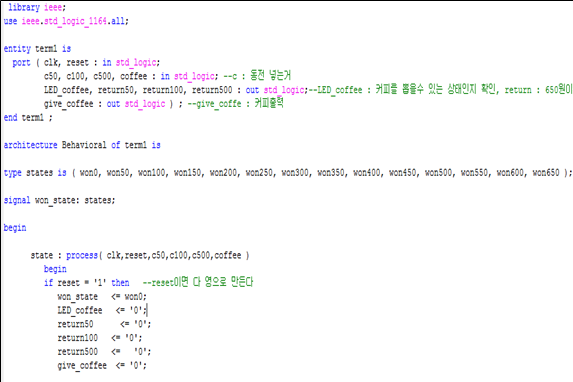
Task: Click the "return100 <= '0';" assignment
Action: 100,338
